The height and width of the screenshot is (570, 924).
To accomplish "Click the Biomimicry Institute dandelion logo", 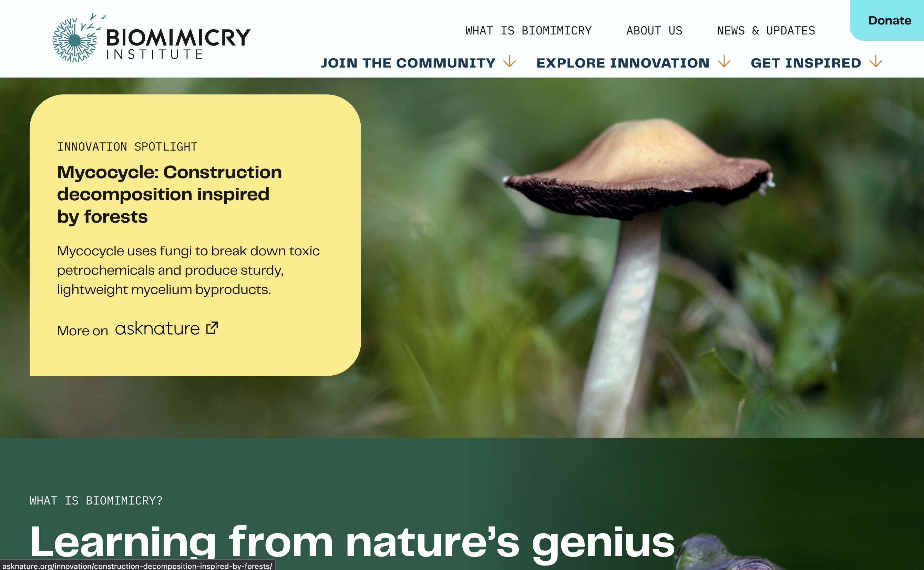I will point(78,38).
